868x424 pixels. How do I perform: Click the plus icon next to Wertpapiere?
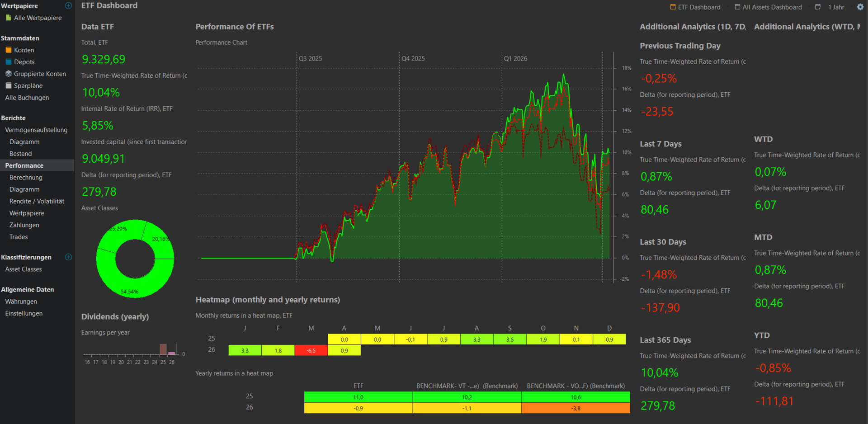pyautogui.click(x=68, y=6)
